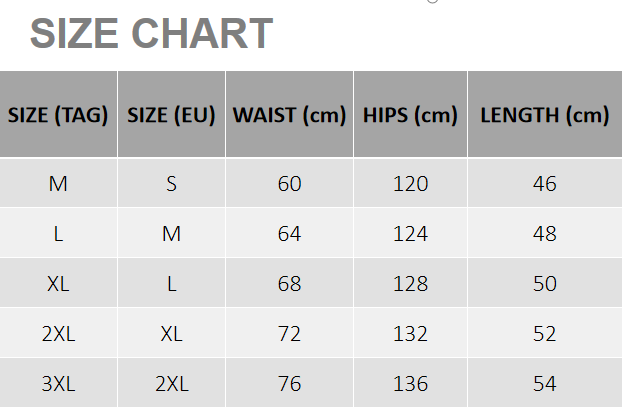This screenshot has height=415, width=626.
Task: Select tag size M cell
Action: pos(58,183)
